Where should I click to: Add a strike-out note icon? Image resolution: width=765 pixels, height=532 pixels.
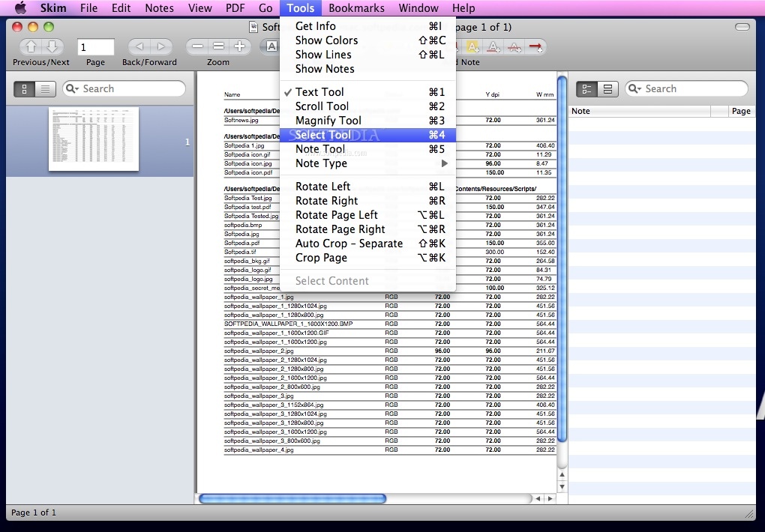pos(514,46)
